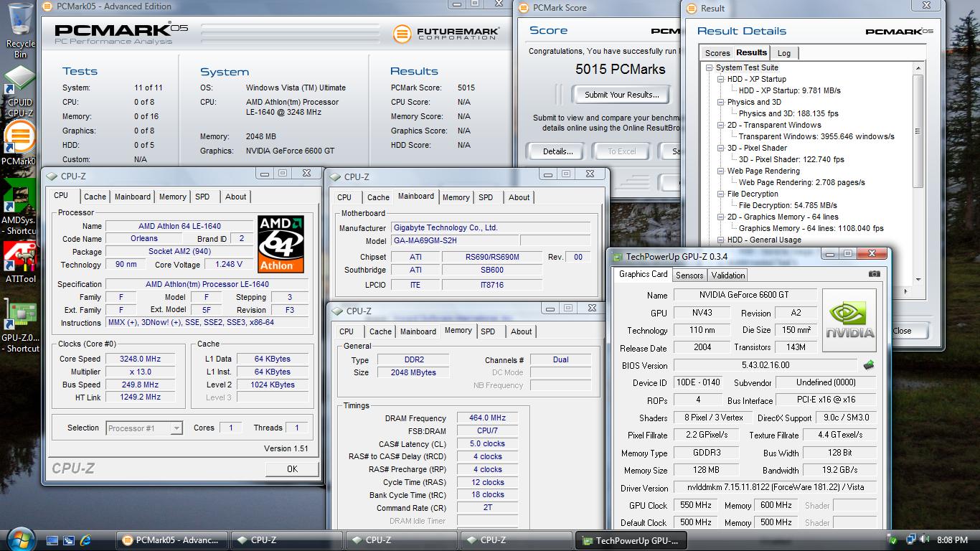
Task: Click the GPU Clock 550 MHz field in GPU-Z
Action: click(695, 505)
